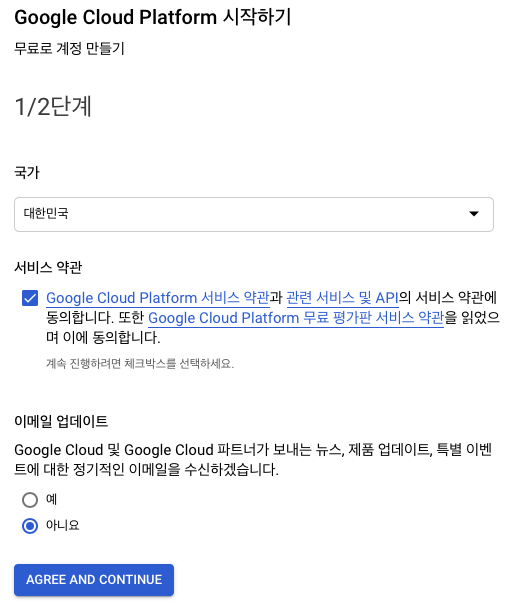The image size is (516, 616).
Task: Click the 1/2단계 step indicator
Action: click(x=53, y=106)
